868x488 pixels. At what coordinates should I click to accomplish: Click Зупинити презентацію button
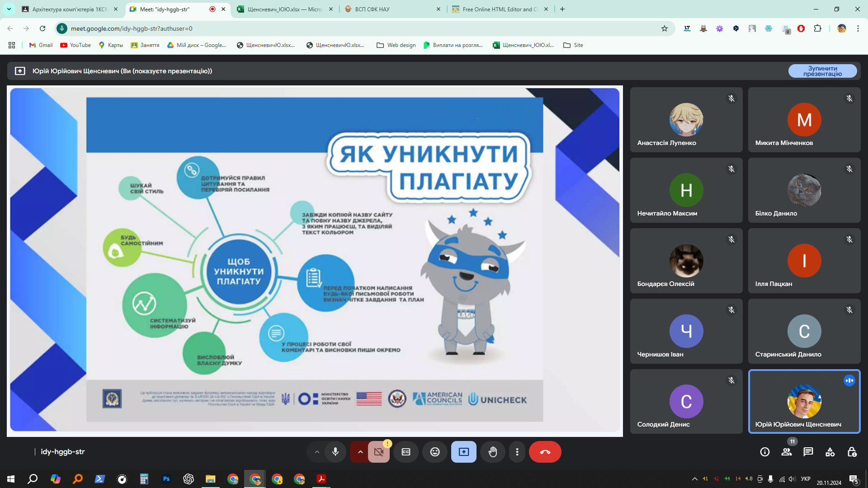pos(822,71)
